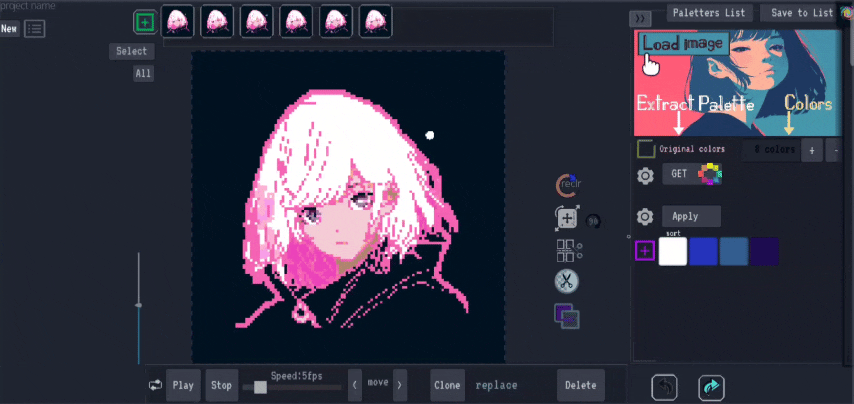Open settings gear next to Apply
The image size is (854, 404).
point(645,217)
